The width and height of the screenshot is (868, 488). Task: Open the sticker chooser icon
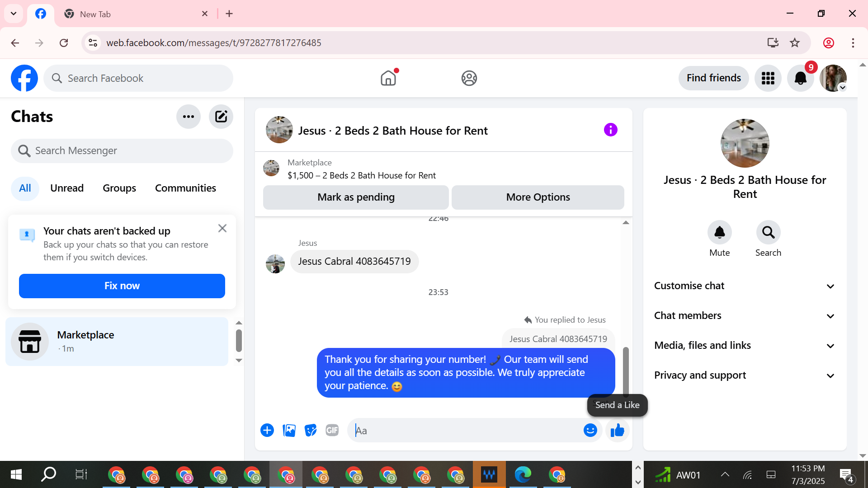point(311,431)
